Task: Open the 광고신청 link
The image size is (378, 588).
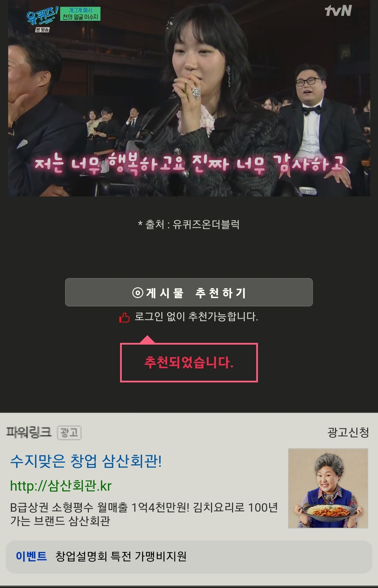Action: click(x=348, y=433)
